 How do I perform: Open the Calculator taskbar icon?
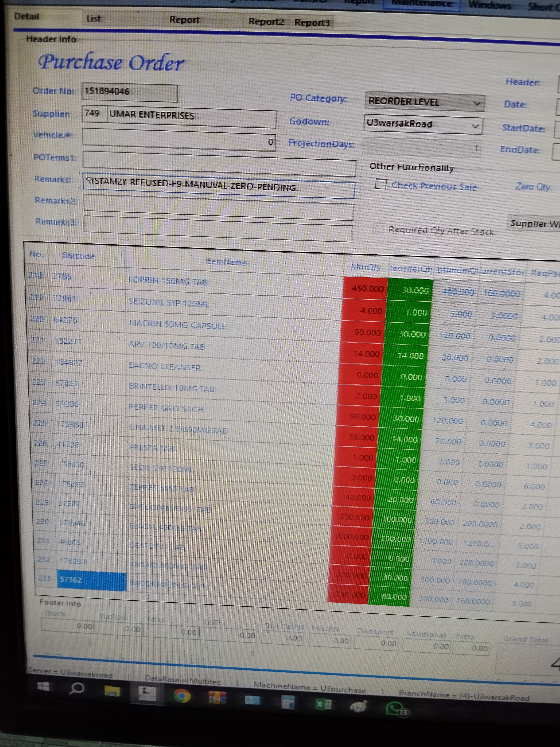[x=288, y=703]
